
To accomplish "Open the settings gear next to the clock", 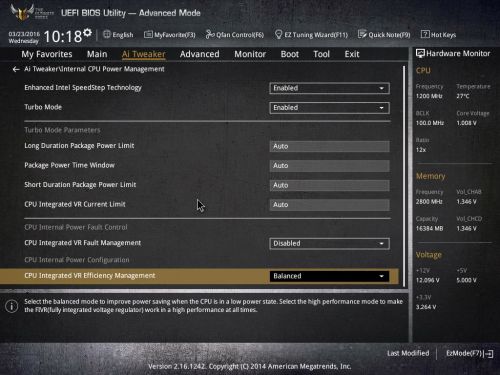I will [87, 32].
